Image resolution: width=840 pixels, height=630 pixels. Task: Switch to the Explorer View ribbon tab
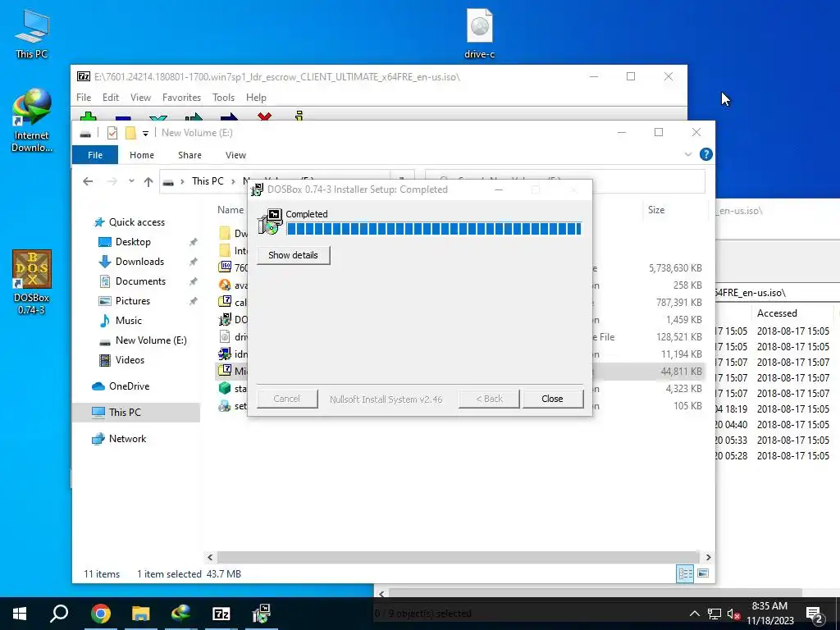235,155
